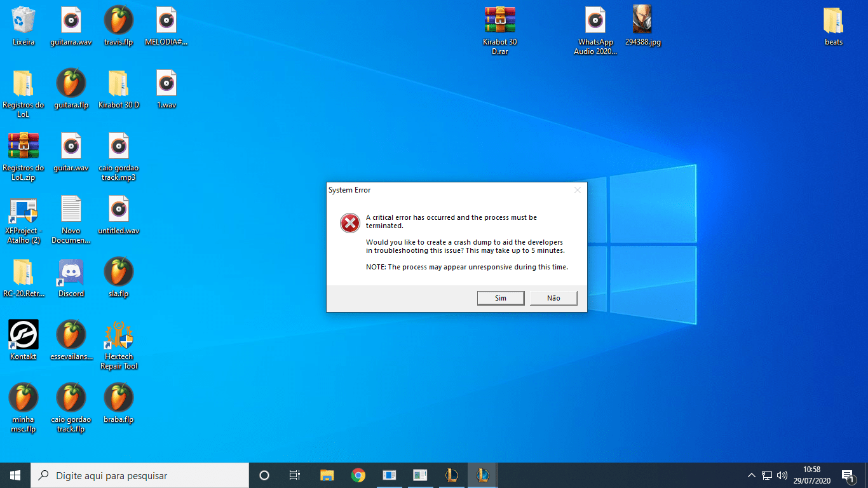The width and height of the screenshot is (868, 488).
Task: Switch to first League of Legends taskbar icon
Action: pos(451,475)
